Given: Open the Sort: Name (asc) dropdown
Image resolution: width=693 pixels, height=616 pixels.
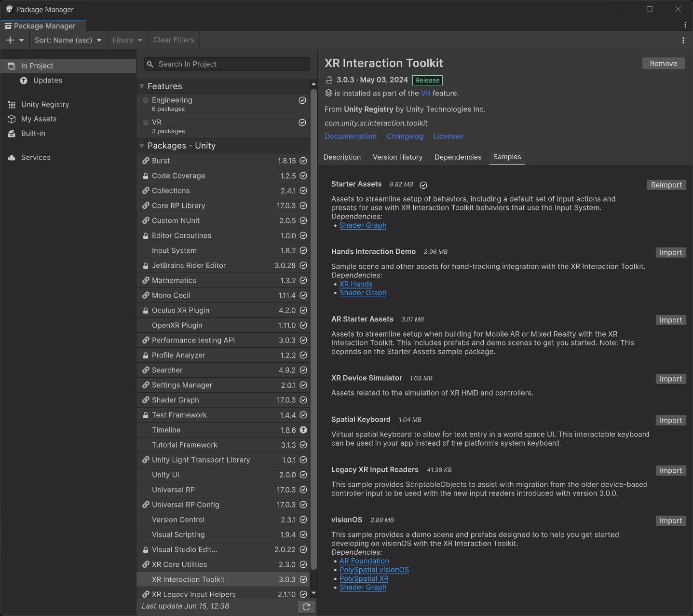Looking at the screenshot, I should pos(68,40).
